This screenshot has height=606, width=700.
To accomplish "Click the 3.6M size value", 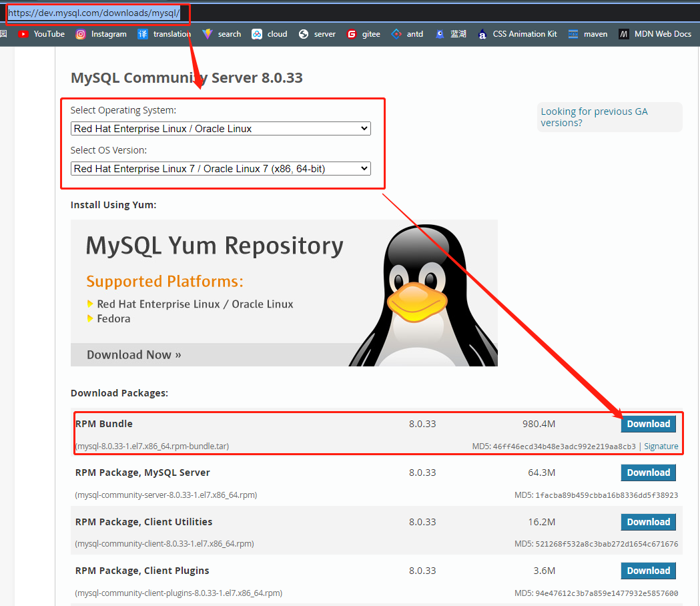I will tap(545, 570).
